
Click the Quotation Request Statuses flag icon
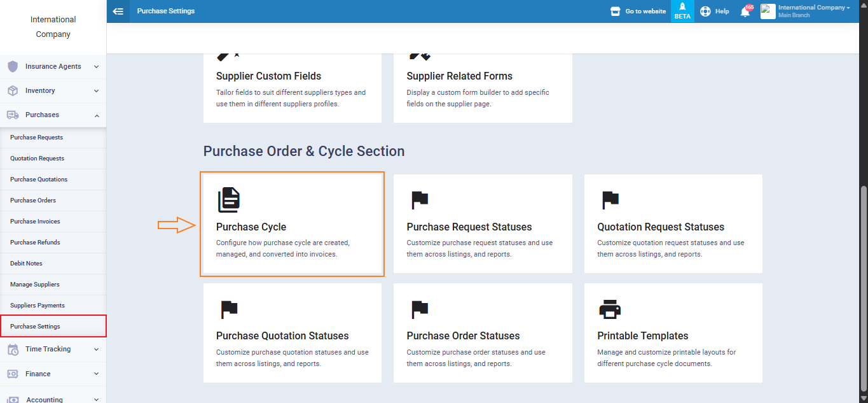click(610, 200)
